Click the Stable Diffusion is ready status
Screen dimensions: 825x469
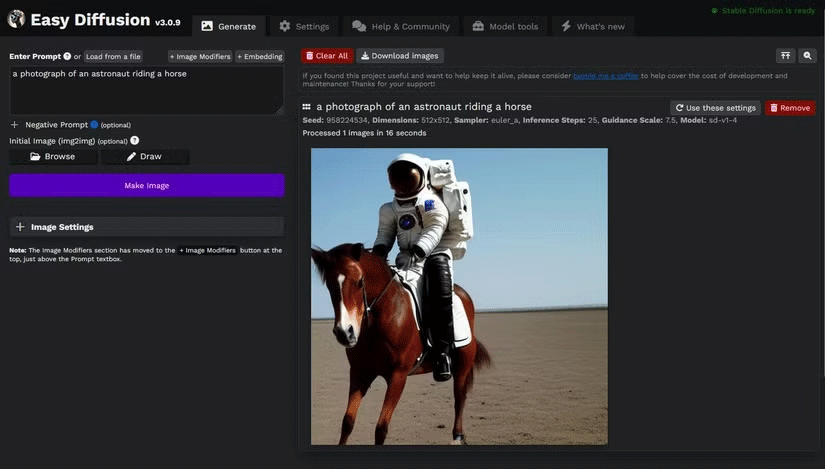(763, 11)
